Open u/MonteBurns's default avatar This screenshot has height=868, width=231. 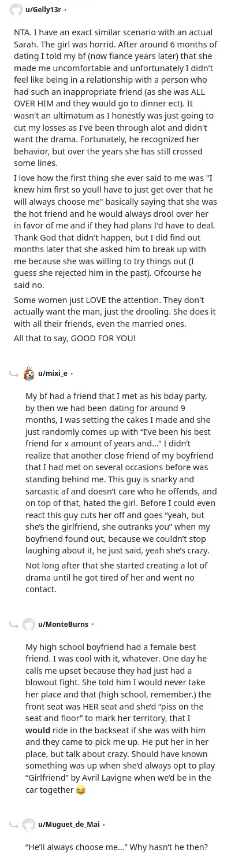29,624
